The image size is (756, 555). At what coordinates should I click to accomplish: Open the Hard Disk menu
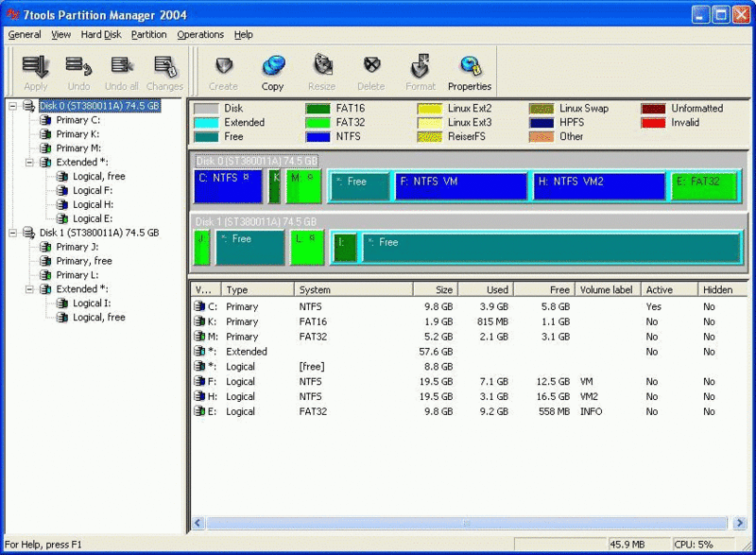[101, 35]
